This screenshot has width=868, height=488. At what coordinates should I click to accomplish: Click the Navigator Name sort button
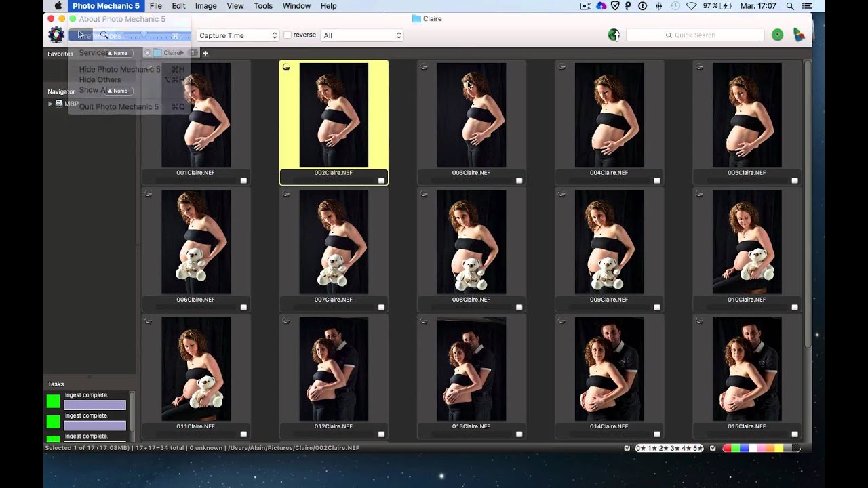pos(118,91)
